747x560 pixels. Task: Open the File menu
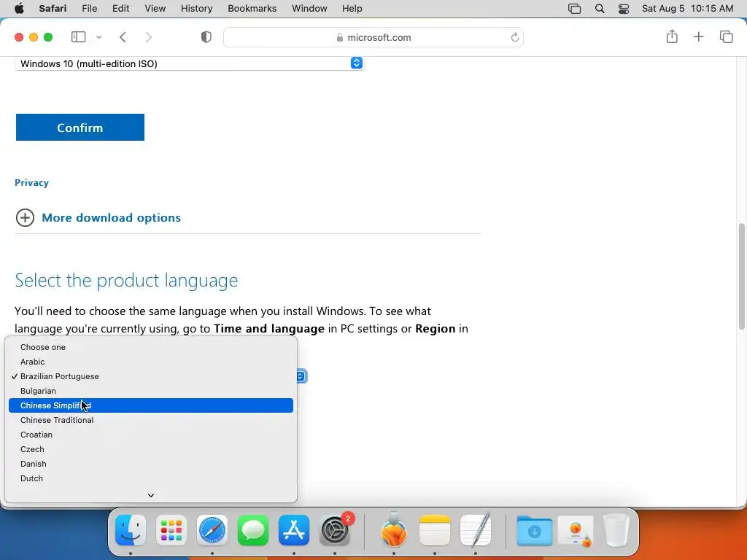click(x=89, y=9)
